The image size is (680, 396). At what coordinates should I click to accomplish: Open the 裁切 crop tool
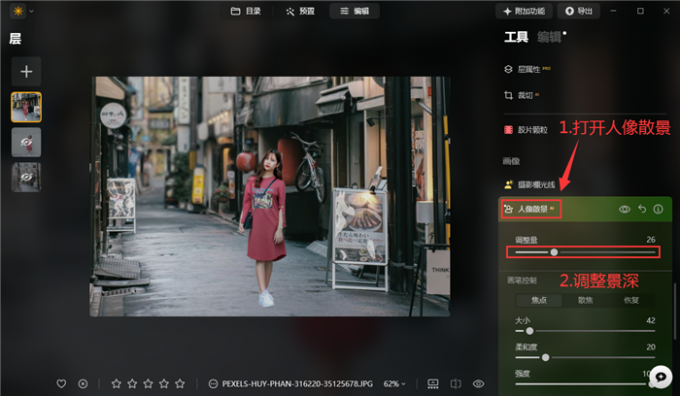522,95
